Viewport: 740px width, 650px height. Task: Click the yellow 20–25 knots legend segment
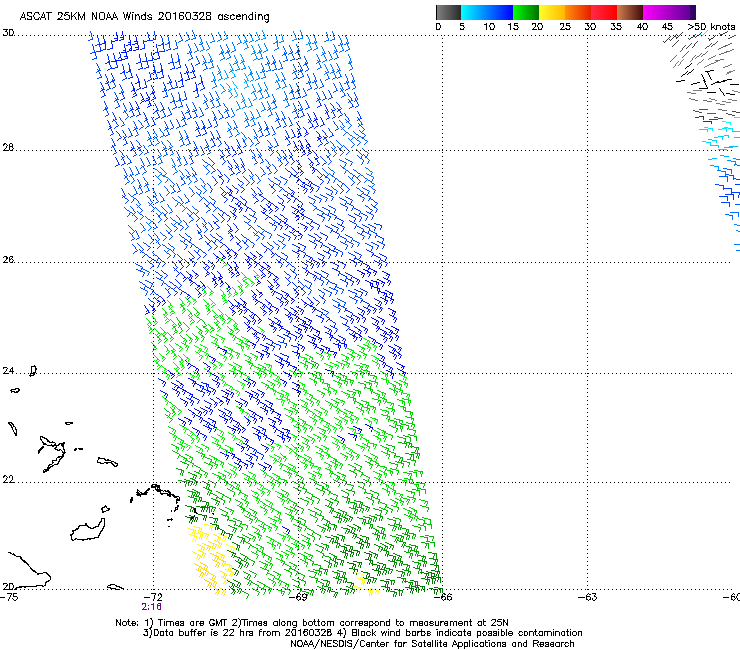[x=552, y=12]
